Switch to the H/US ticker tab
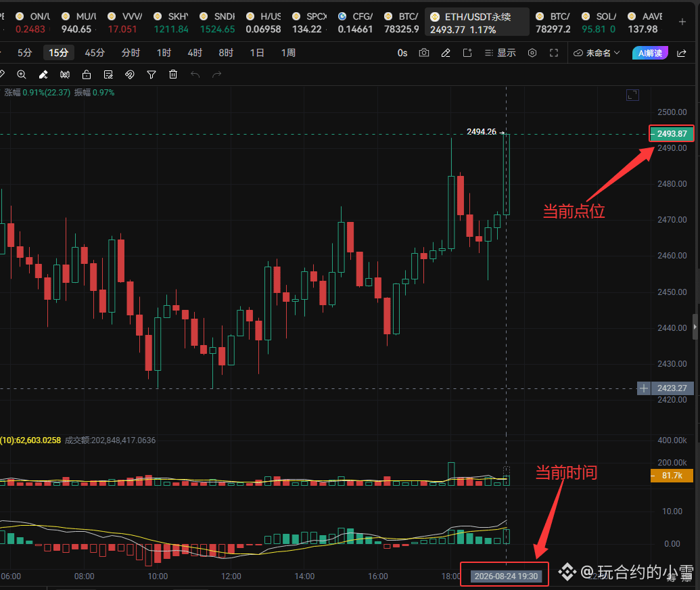The width and height of the screenshot is (700, 590). point(263,22)
